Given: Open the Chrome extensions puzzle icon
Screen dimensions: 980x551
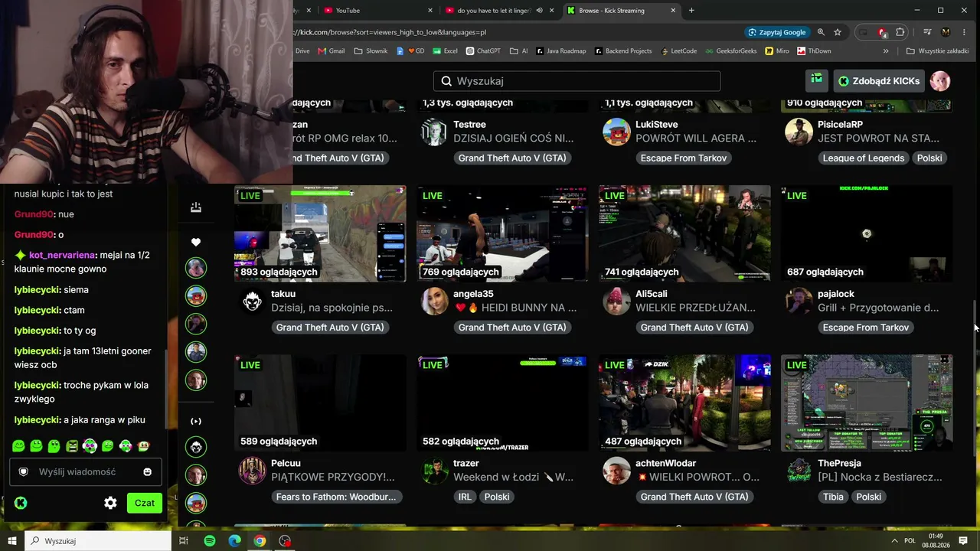Looking at the screenshot, I should point(900,32).
